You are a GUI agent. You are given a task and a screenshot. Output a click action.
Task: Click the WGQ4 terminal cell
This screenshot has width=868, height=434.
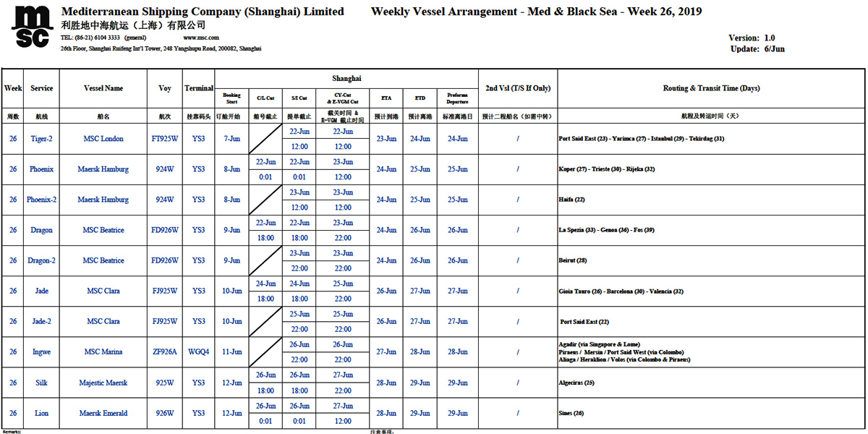199,352
